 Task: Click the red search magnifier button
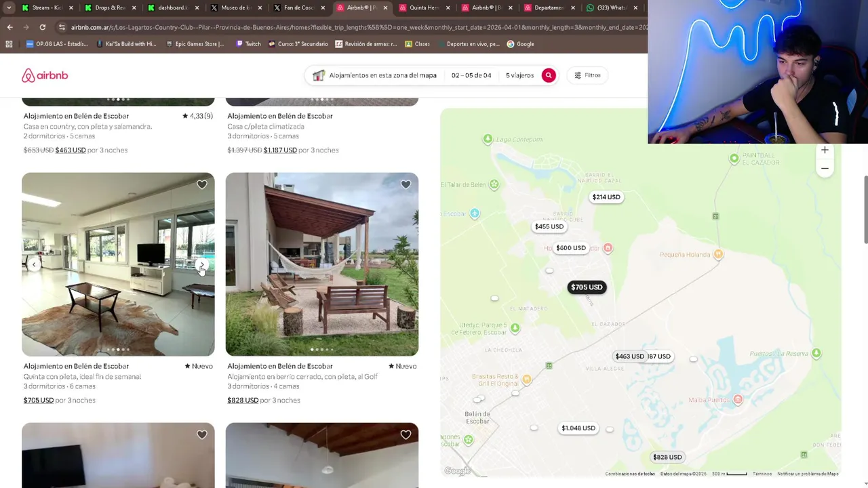(549, 75)
